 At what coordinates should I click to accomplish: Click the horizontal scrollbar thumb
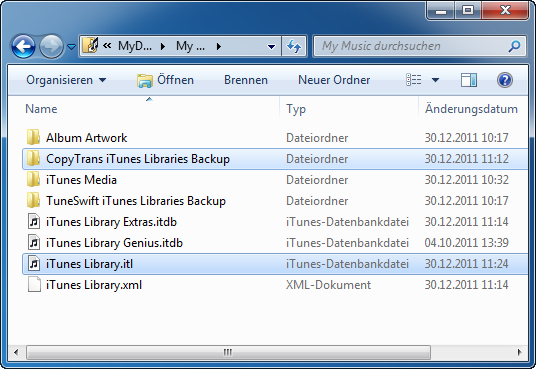pyautogui.click(x=228, y=352)
